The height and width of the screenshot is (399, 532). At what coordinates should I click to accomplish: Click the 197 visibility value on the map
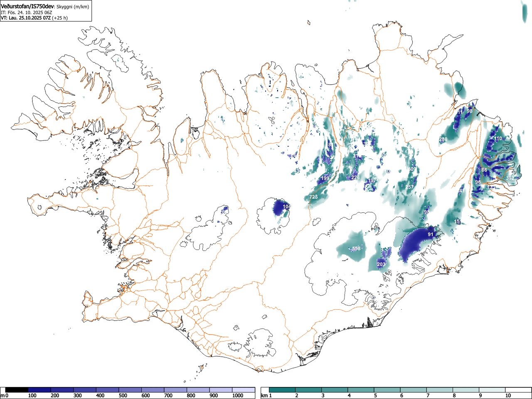pyautogui.click(x=372, y=180)
